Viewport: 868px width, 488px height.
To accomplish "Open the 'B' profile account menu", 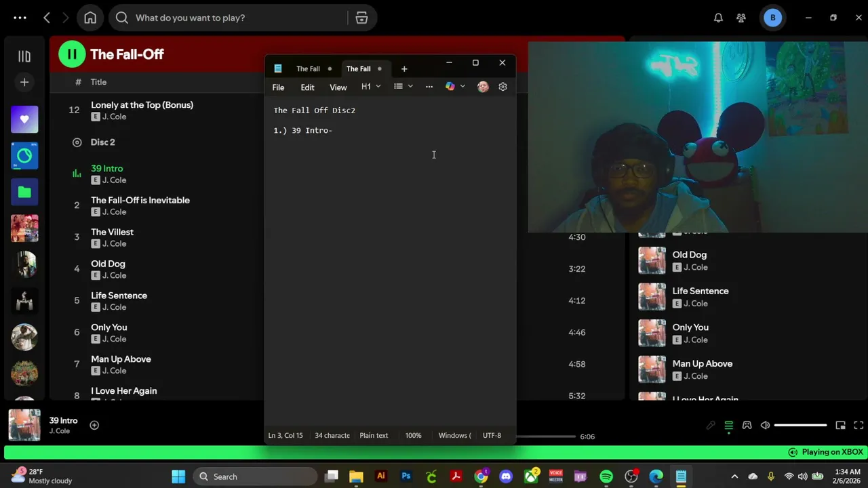I will click(772, 18).
